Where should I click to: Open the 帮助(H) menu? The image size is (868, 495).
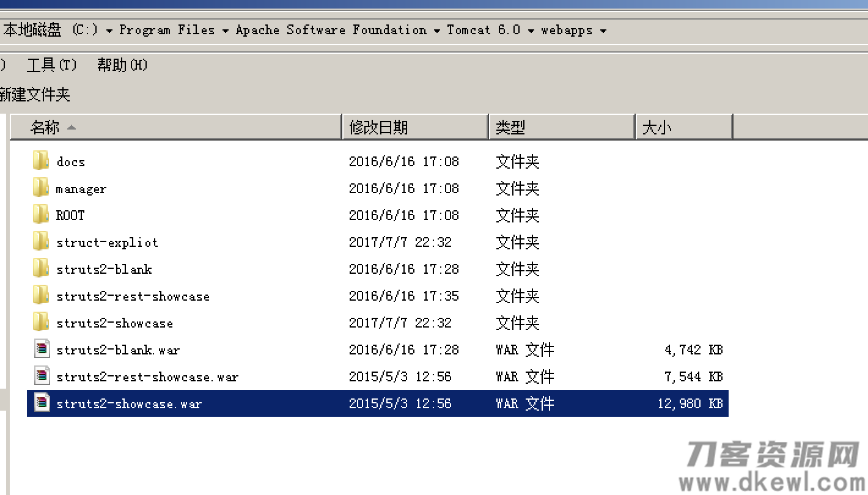point(122,65)
